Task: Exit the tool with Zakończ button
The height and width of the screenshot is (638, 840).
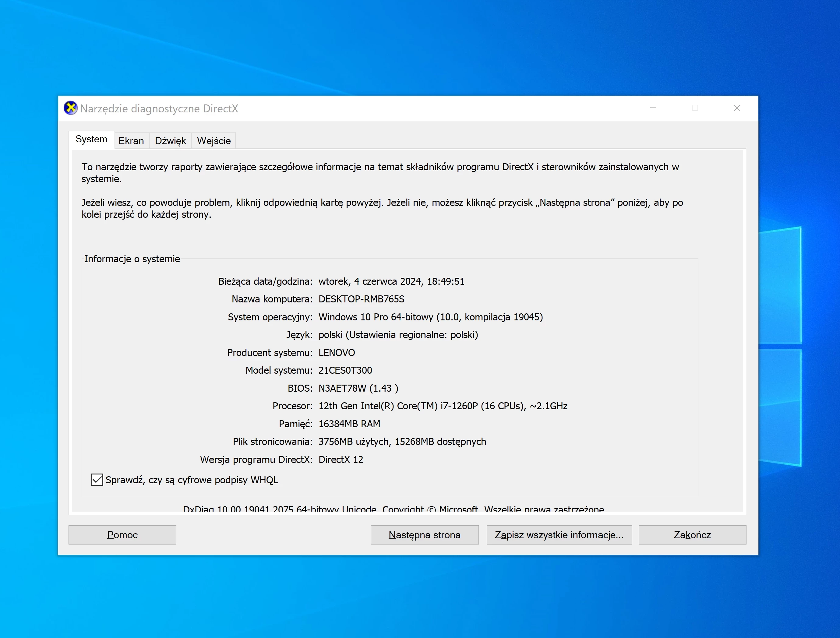Action: click(692, 535)
